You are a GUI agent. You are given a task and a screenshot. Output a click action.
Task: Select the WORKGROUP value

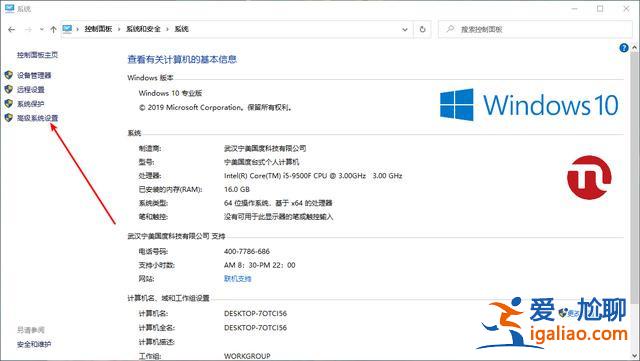[247, 356]
